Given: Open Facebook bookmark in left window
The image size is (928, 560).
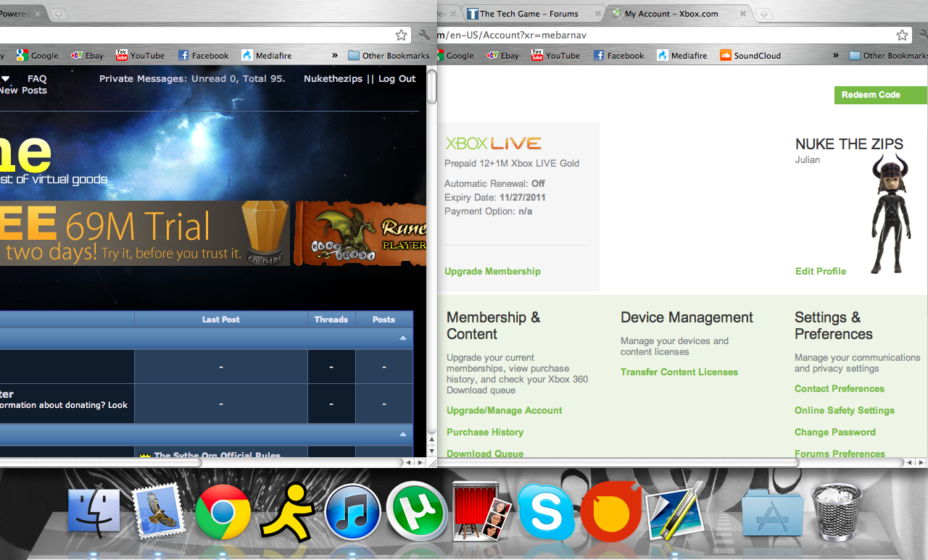Looking at the screenshot, I should [203, 55].
